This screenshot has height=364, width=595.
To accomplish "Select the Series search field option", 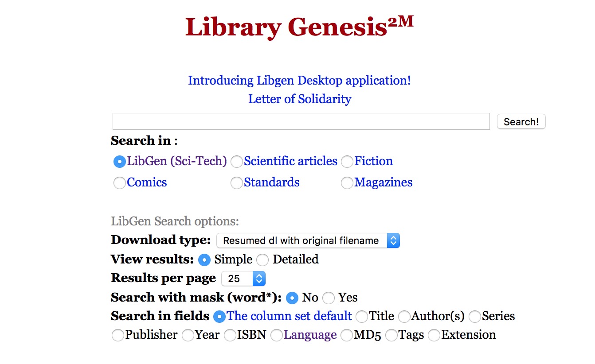I will 474,317.
